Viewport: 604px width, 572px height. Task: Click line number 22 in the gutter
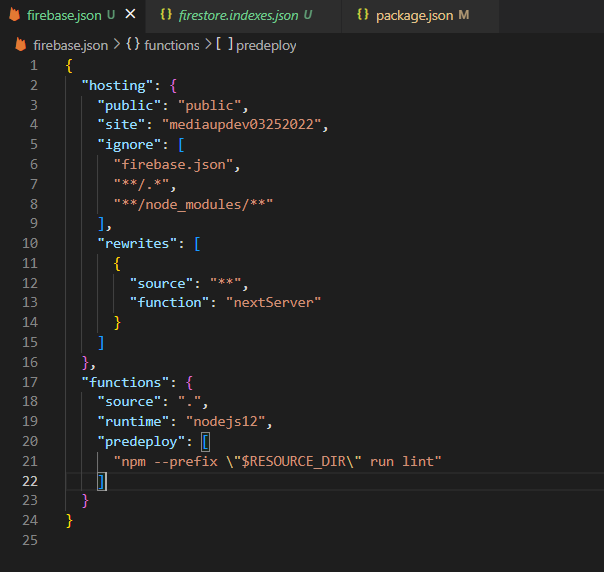point(30,481)
